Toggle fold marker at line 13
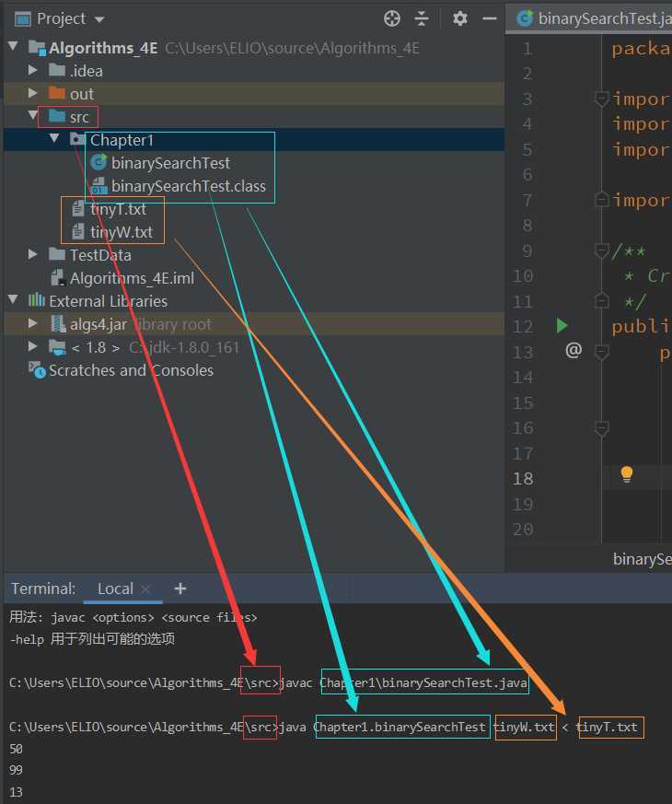Screen dimensions: 672x804 coord(602,352)
